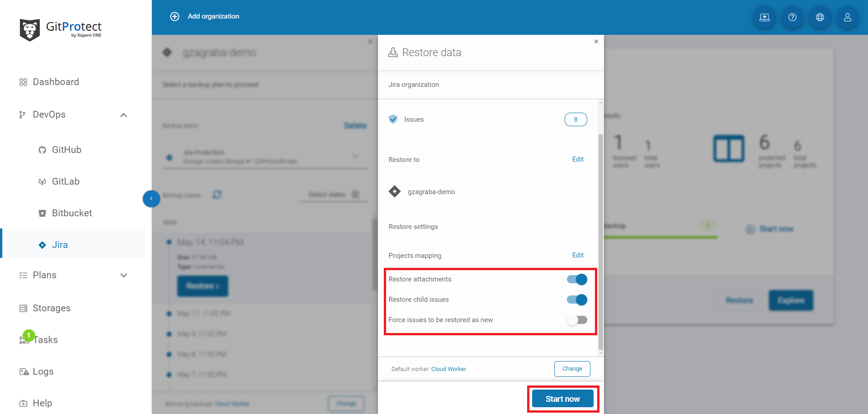Click the Change worker button
The width and height of the screenshot is (868, 414).
pos(572,369)
